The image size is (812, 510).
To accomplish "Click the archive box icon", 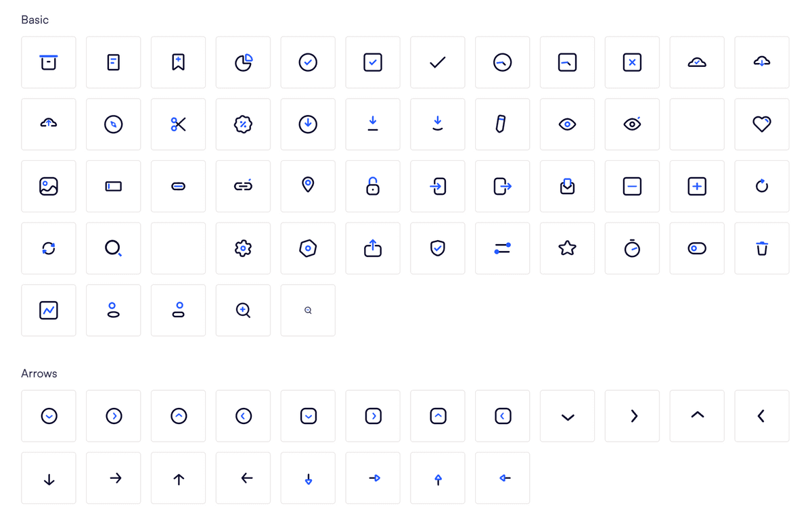I will pyautogui.click(x=49, y=62).
